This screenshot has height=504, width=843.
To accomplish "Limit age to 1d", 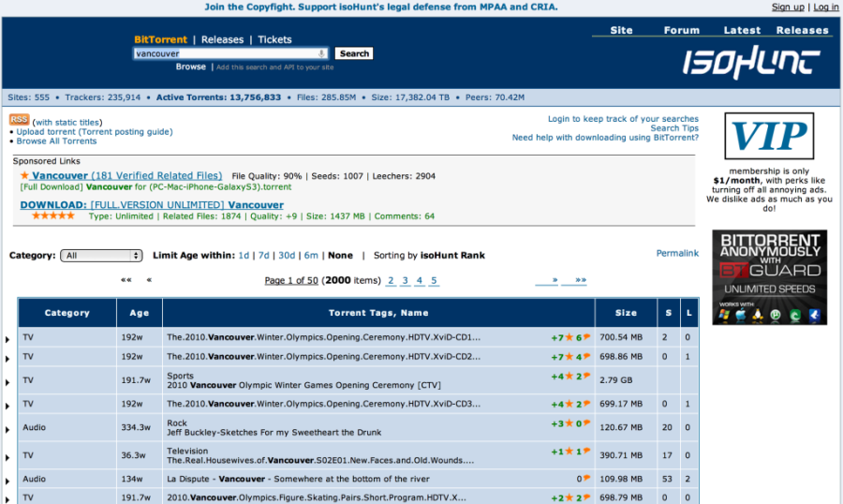I will pos(244,256).
